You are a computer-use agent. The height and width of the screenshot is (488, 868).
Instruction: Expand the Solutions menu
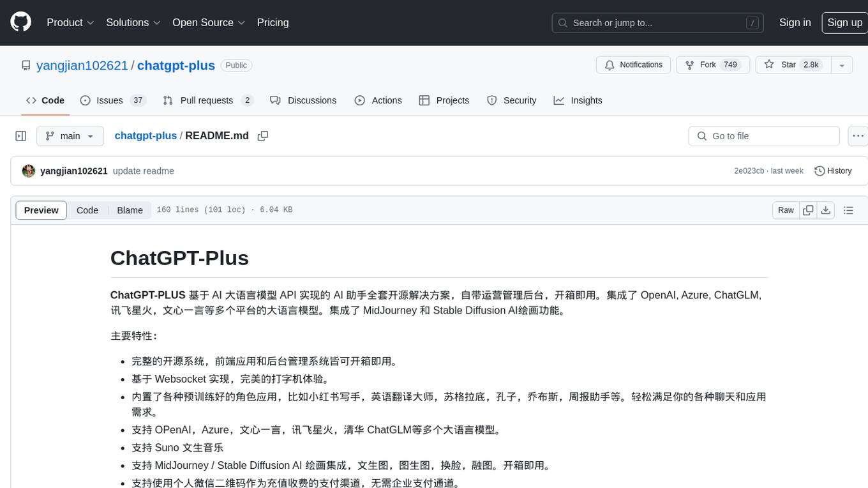pos(133,22)
